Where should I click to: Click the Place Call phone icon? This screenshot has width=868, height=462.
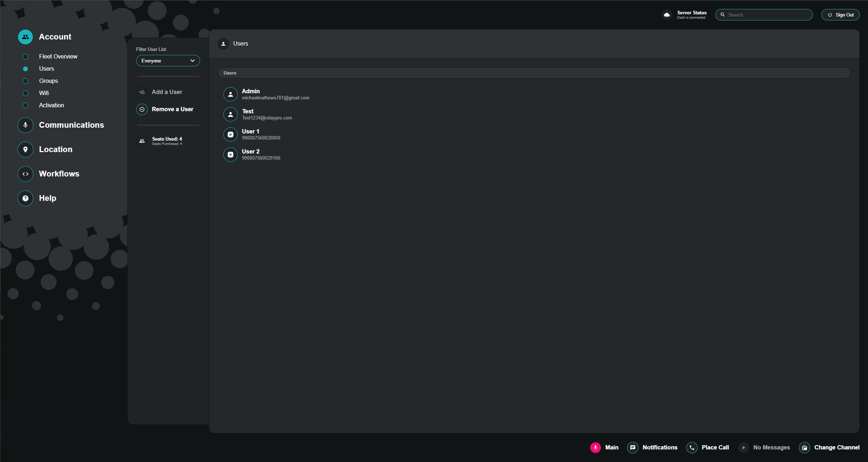pyautogui.click(x=692, y=448)
